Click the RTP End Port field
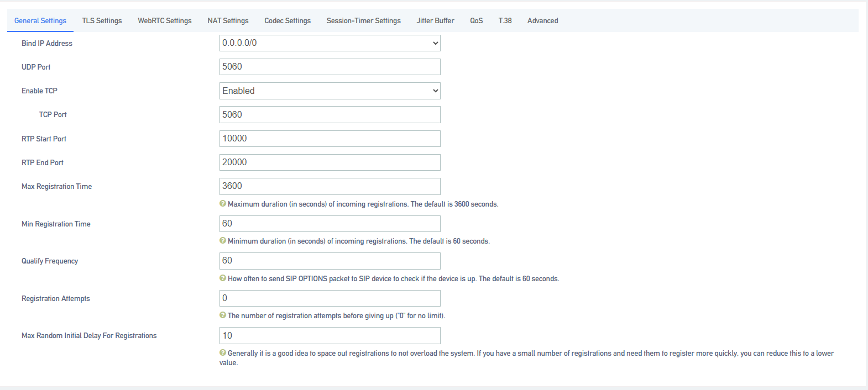This screenshot has height=390, width=868. tap(330, 162)
